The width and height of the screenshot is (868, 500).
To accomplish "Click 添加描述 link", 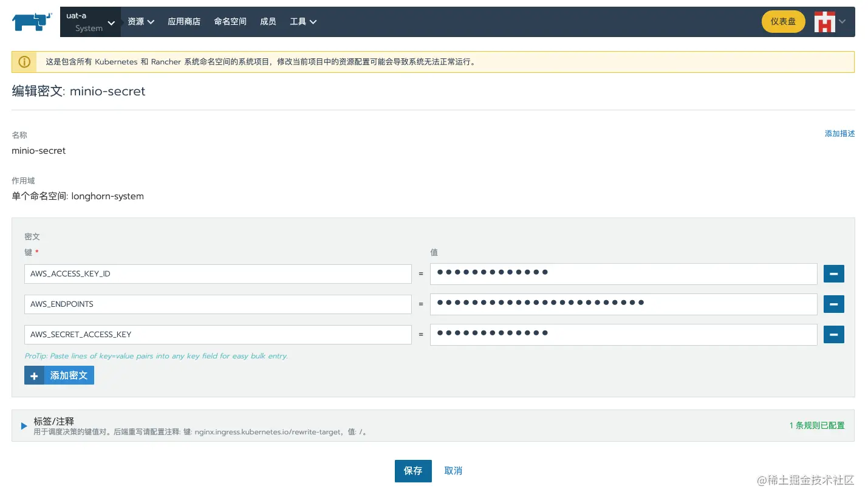I will (839, 134).
